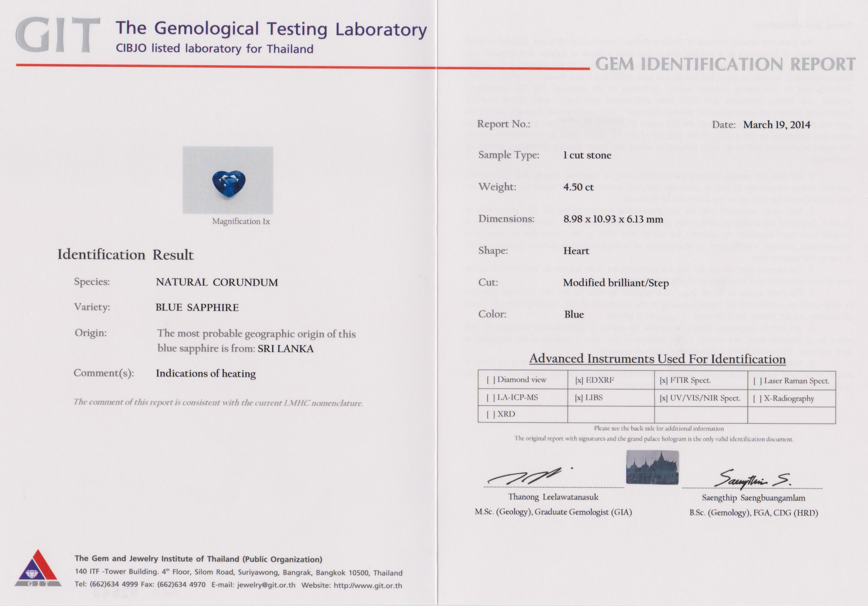Click the GEM IDENTIFICATION REPORT heading
868x606 pixels.
pos(725,64)
